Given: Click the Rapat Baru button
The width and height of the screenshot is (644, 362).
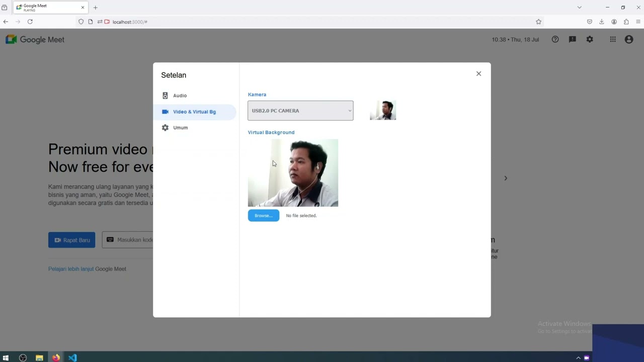Looking at the screenshot, I should coord(71,240).
